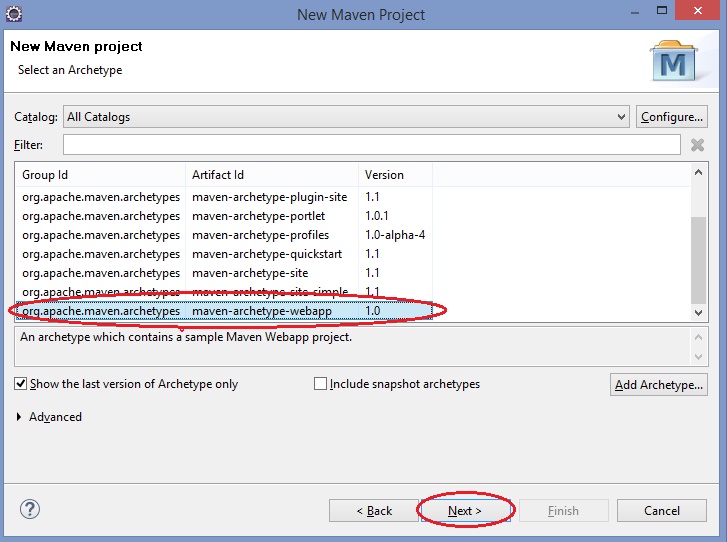Expand the Advanced section
Screen dimensions: 727x542
coord(19,417)
